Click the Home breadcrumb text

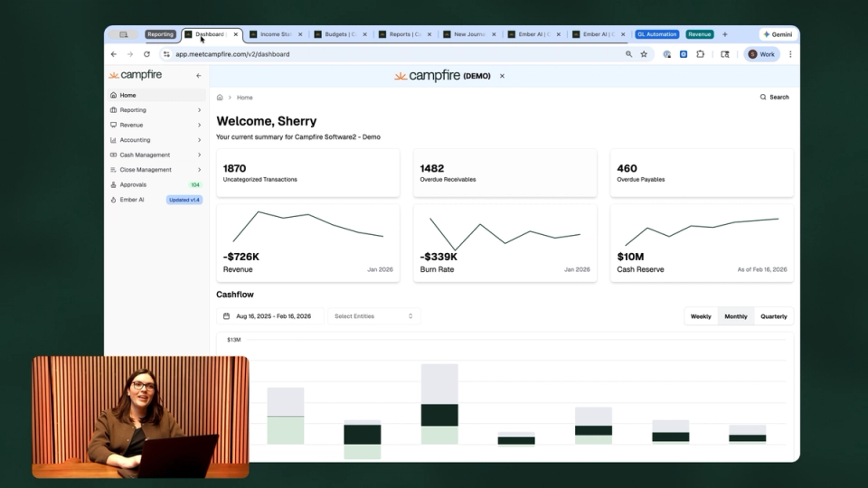(245, 98)
